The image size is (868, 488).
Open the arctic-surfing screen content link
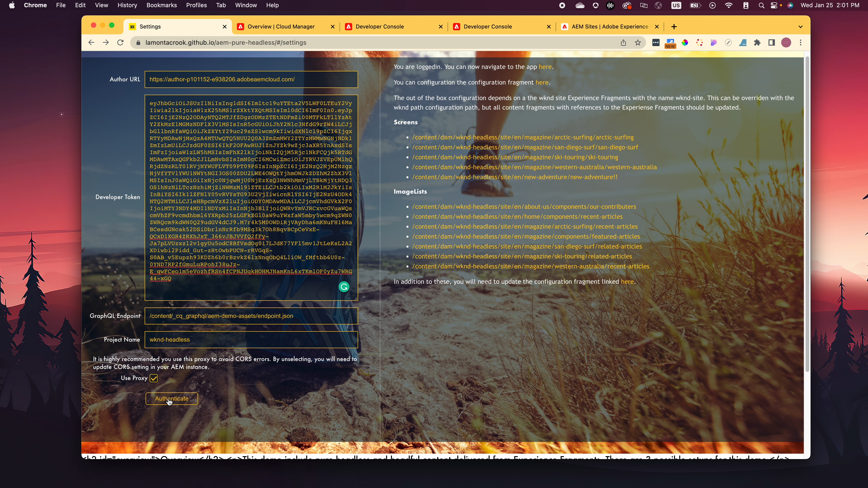tap(523, 137)
